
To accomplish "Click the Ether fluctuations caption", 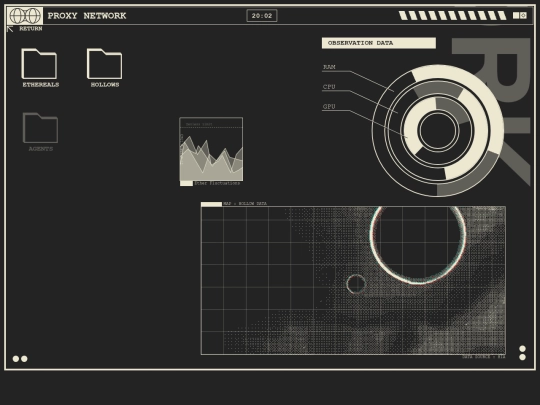I will [217, 183].
